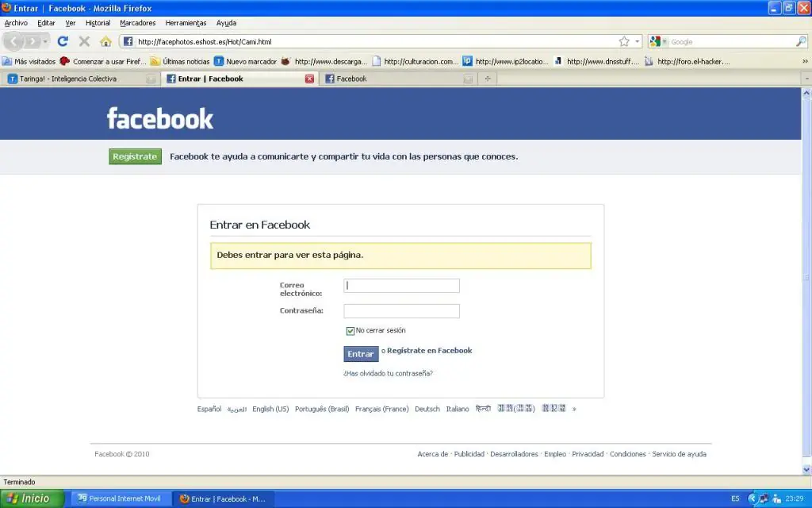The image size is (812, 508).
Task: Open the Regístrate en Facebook link
Action: coord(429,350)
